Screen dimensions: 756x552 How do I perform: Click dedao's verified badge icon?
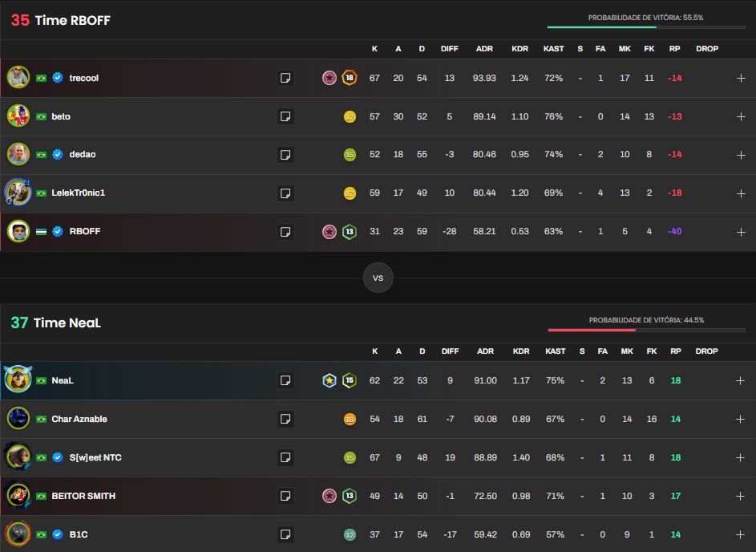(x=58, y=155)
